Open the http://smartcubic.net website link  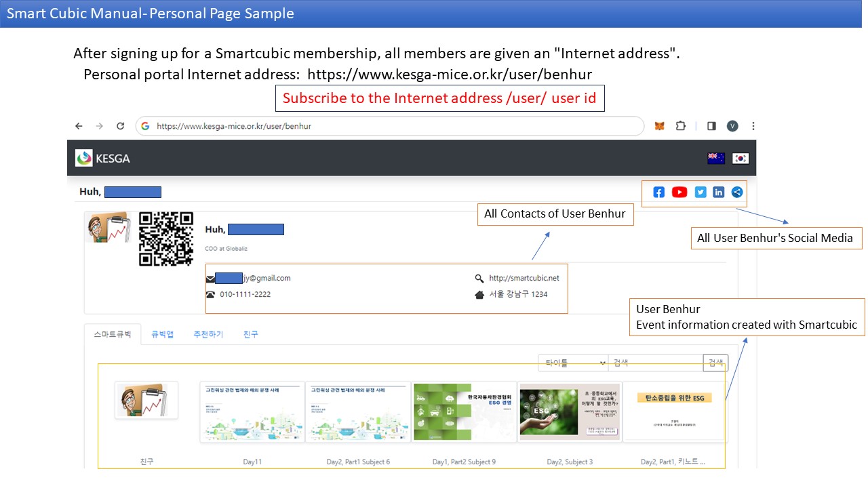coord(524,278)
